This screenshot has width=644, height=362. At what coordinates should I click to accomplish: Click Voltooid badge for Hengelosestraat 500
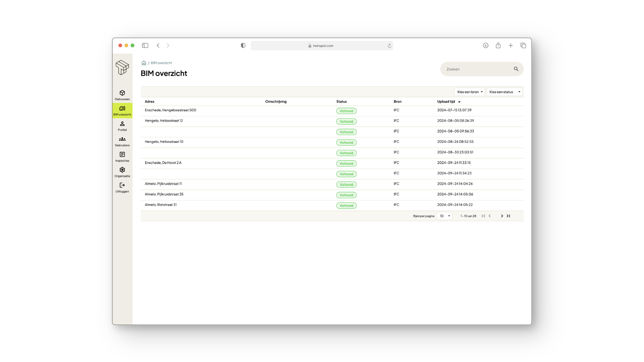[x=346, y=111]
